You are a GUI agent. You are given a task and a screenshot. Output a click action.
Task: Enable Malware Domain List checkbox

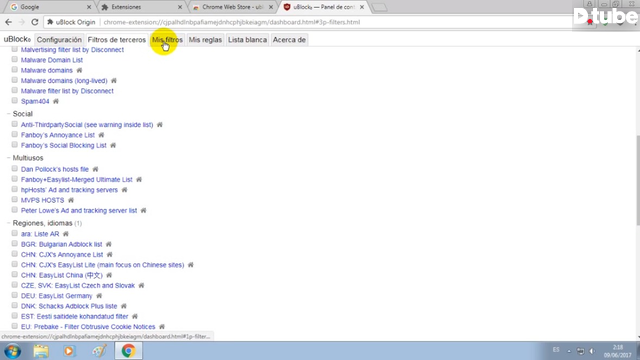15,60
